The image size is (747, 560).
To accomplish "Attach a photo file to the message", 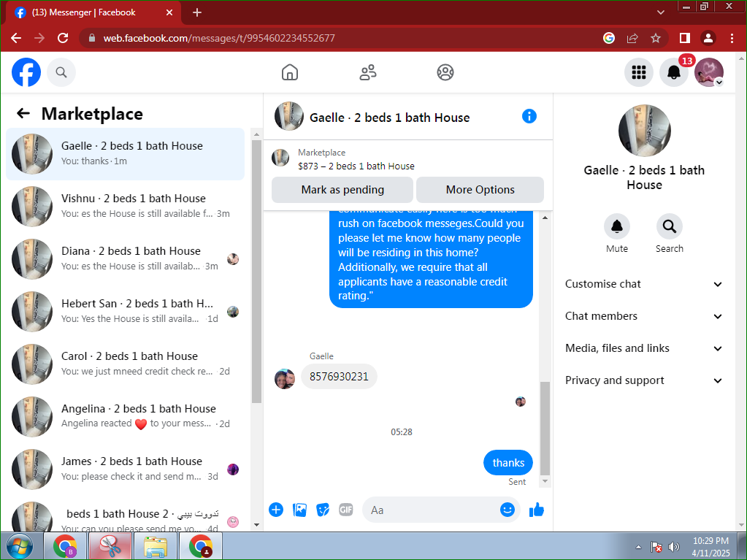I will click(x=299, y=510).
